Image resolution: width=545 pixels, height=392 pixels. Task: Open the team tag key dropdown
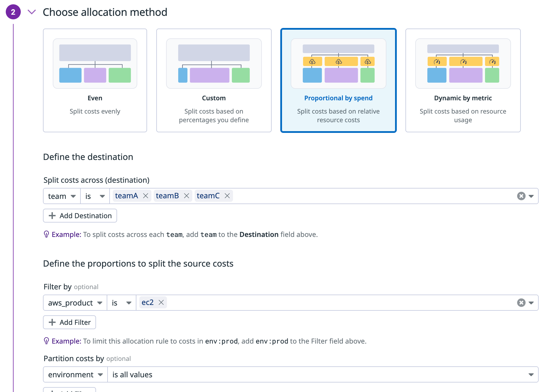[x=62, y=196]
